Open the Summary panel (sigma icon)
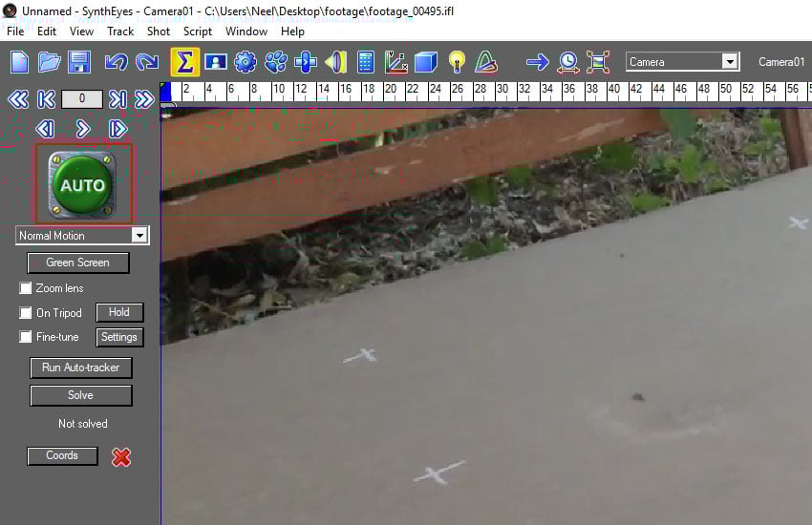The height and width of the screenshot is (525, 812). pos(184,62)
